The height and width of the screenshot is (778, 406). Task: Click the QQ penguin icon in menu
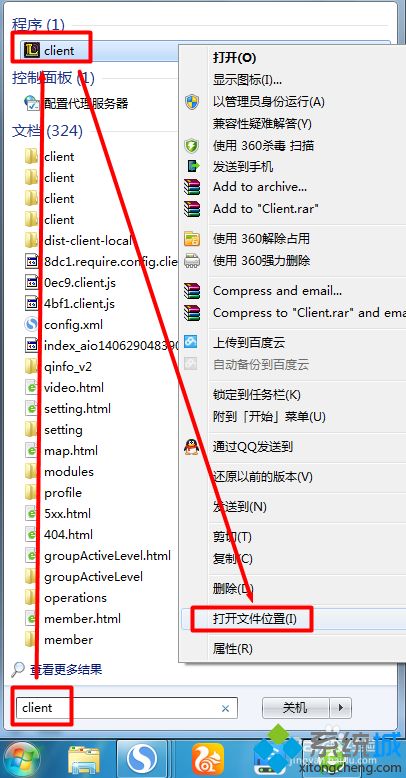[x=192, y=447]
